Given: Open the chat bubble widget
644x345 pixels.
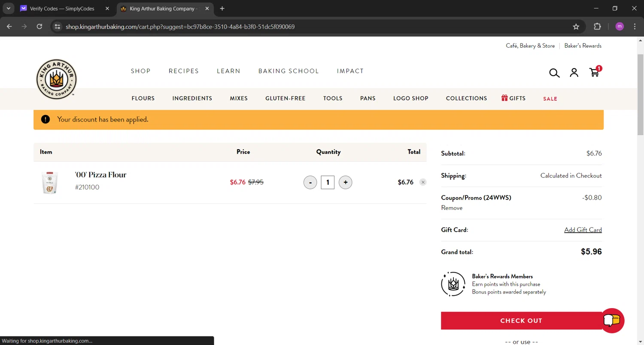Looking at the screenshot, I should click(x=612, y=321).
